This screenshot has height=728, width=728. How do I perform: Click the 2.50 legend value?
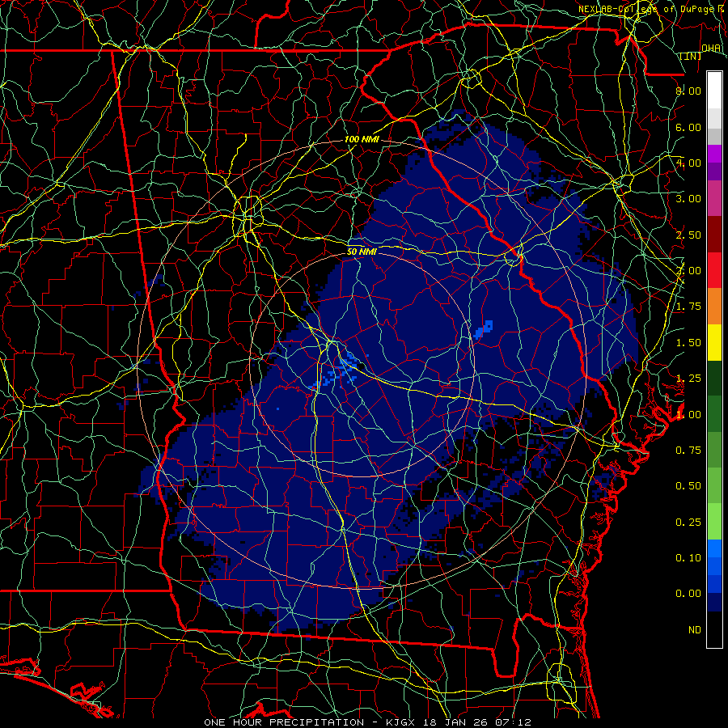click(688, 235)
